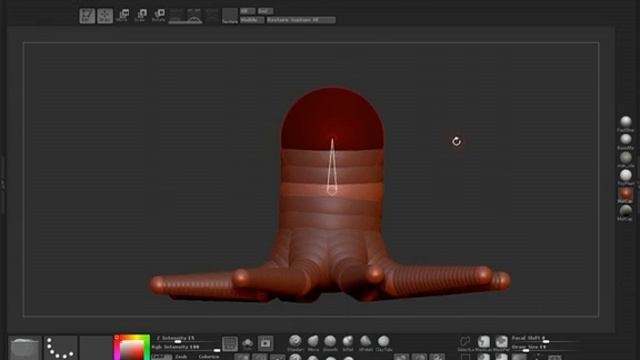This screenshot has height=360, width=640.
Task: Select the SelectLasso brush
Action: pos(465,343)
